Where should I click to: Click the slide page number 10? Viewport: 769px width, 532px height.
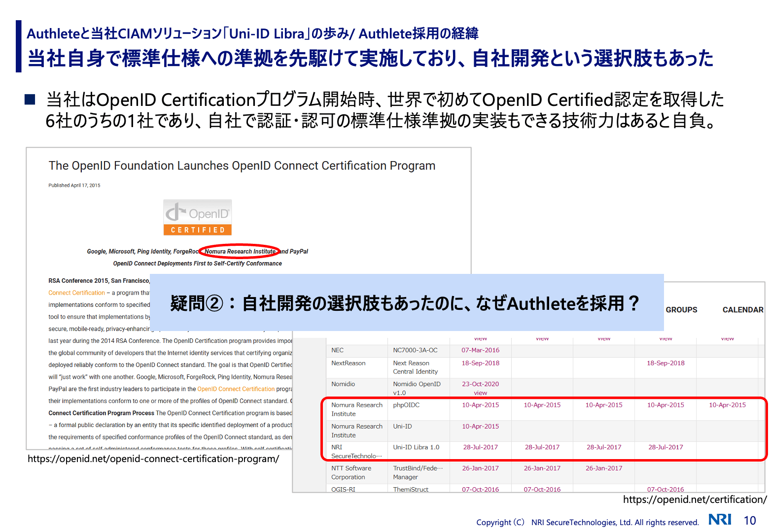750,521
